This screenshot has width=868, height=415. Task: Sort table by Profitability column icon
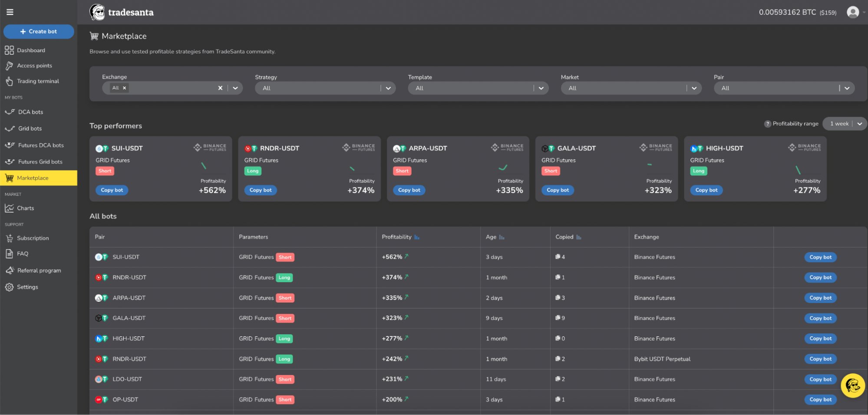click(417, 237)
